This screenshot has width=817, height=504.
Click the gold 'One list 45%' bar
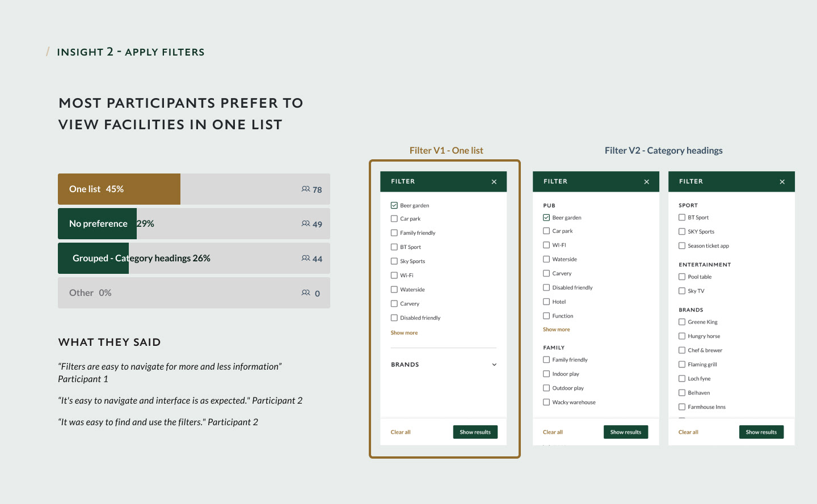119,189
